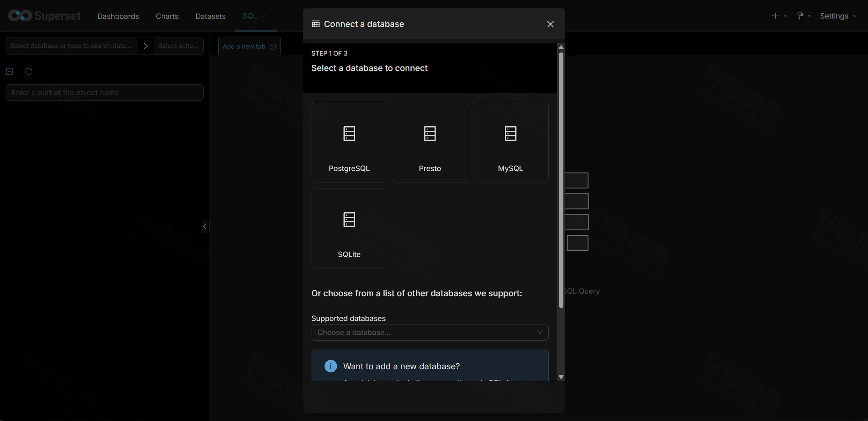Select the PostgreSQL database card
This screenshot has height=421, width=868.
(x=349, y=142)
